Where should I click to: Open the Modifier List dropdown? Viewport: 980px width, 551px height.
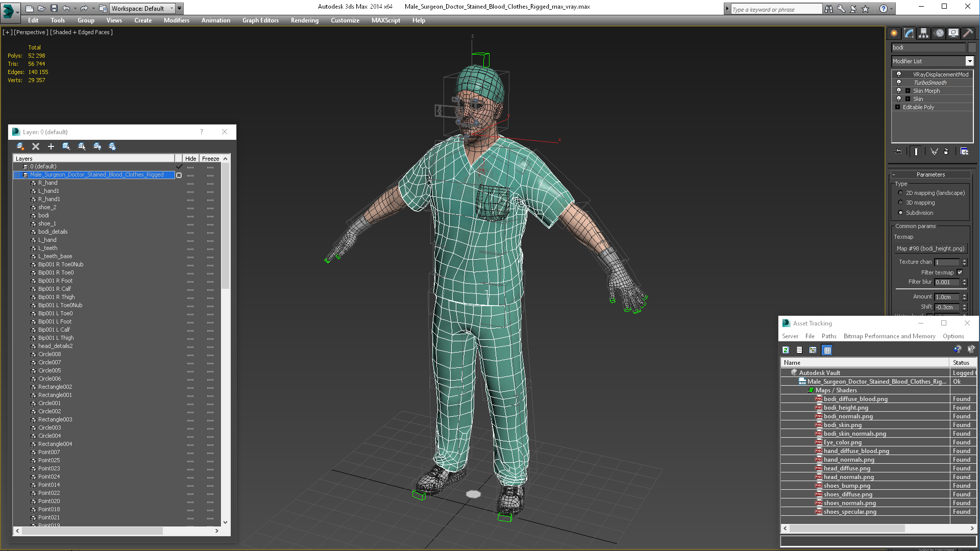click(969, 61)
